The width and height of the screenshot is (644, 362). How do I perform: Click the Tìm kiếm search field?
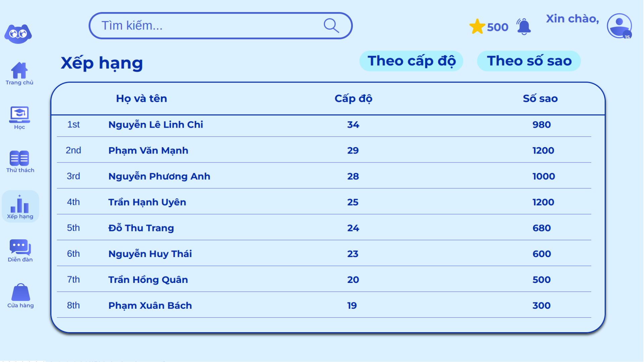[x=208, y=25]
